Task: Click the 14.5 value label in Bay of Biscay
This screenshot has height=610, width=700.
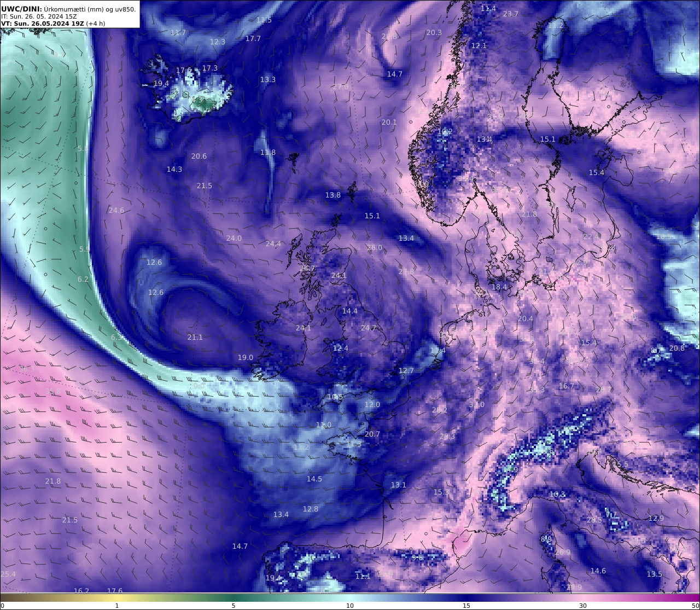Action: (314, 479)
